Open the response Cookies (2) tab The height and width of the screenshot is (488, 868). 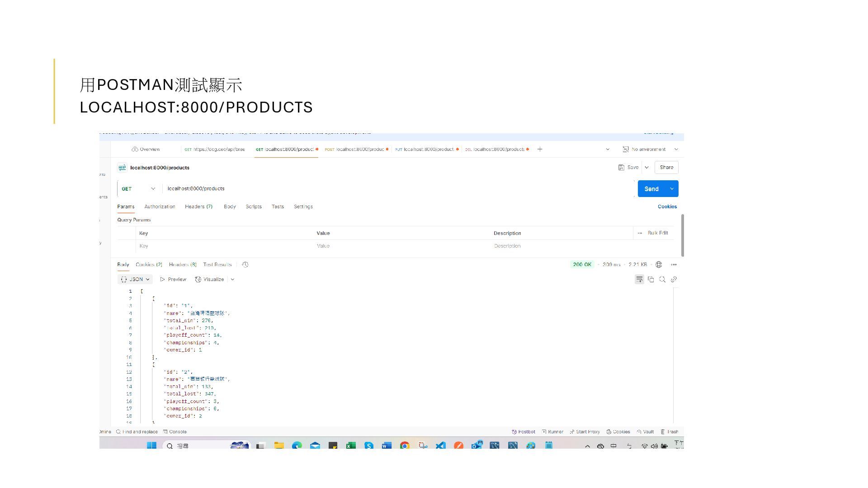(149, 265)
